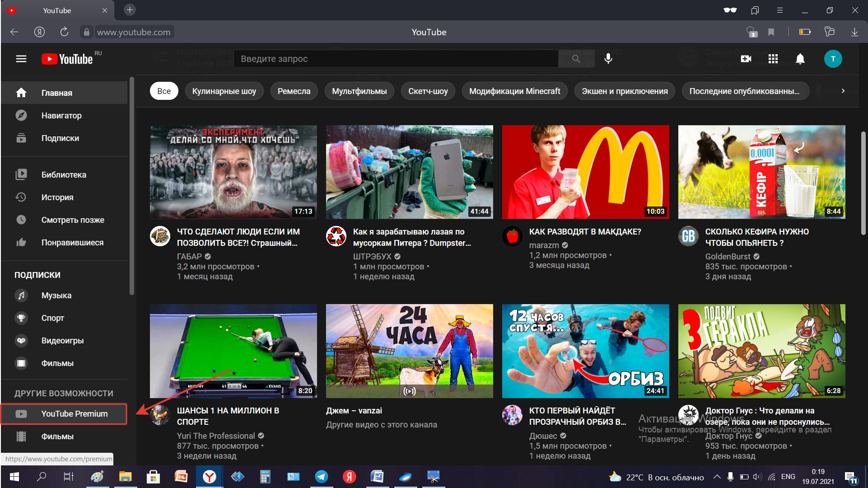Open the marazm channel link
This screenshot has height=488, width=868.
[544, 245]
